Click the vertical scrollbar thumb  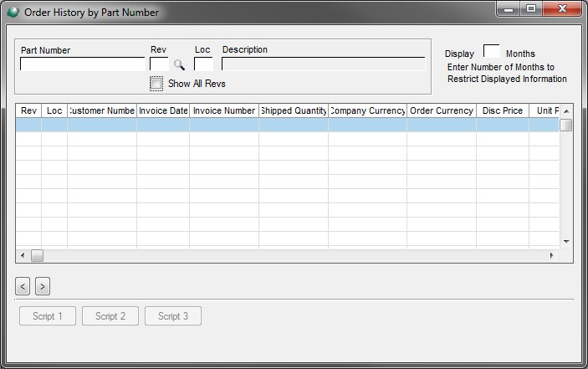pyautogui.click(x=566, y=125)
